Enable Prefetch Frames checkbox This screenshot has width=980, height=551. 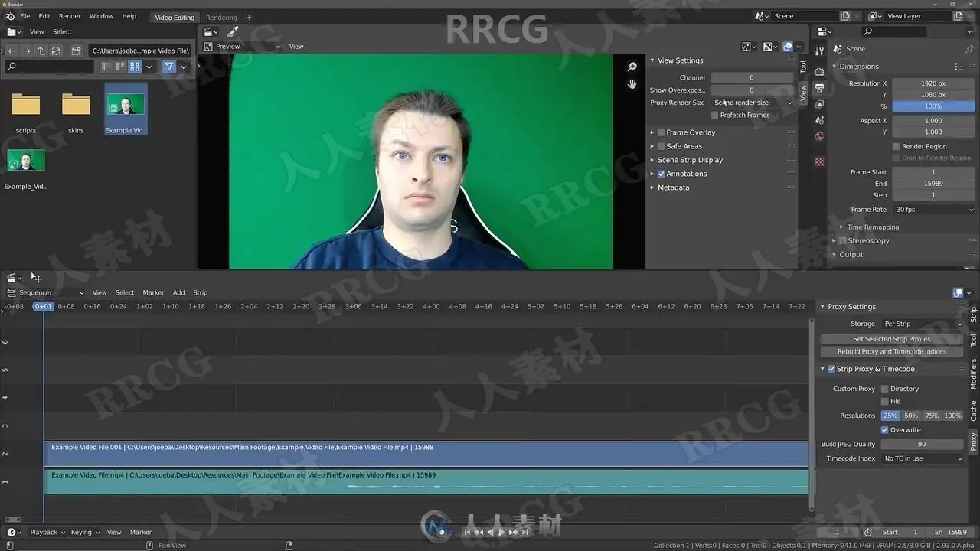coord(714,116)
